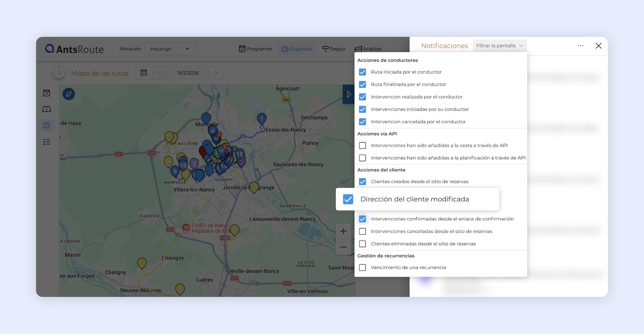Open the Hayange warehouse dropdown
Viewport: 644px width, 334px height.
(170, 49)
